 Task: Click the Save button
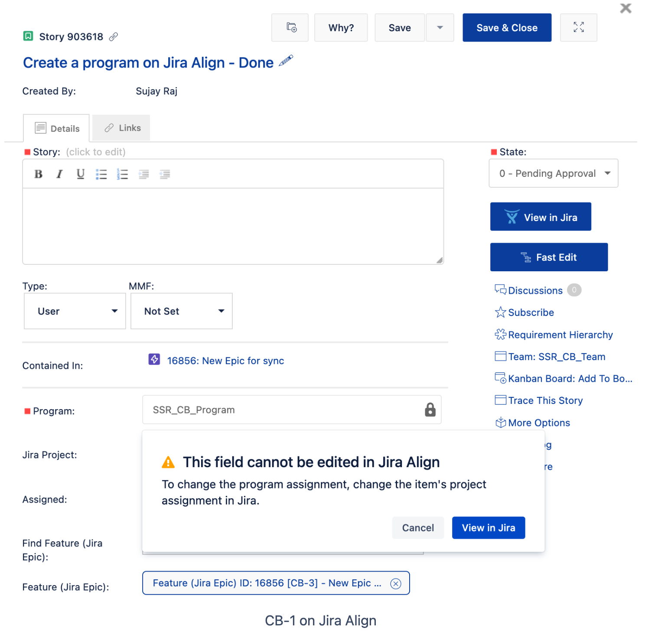pos(400,28)
